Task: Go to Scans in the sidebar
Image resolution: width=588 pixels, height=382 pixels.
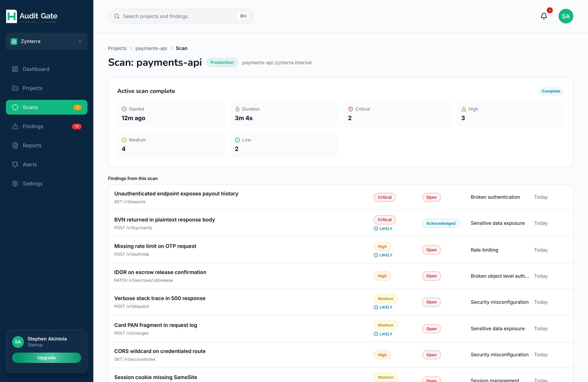Action: coord(47,107)
